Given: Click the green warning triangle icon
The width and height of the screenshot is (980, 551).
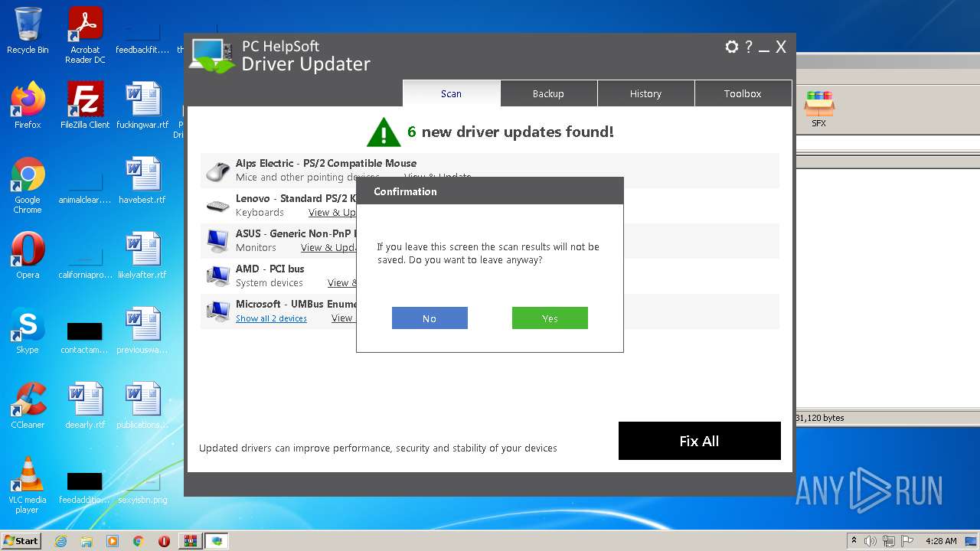Looking at the screenshot, I should pos(384,132).
